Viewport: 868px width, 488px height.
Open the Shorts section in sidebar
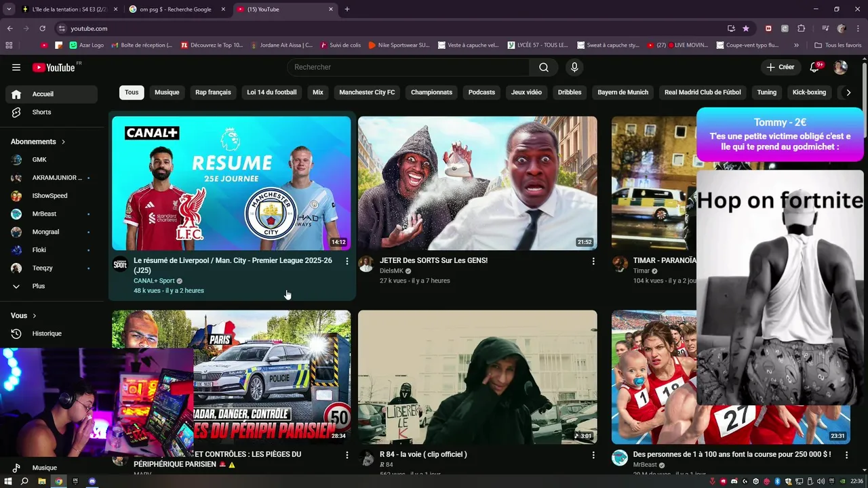52,113
